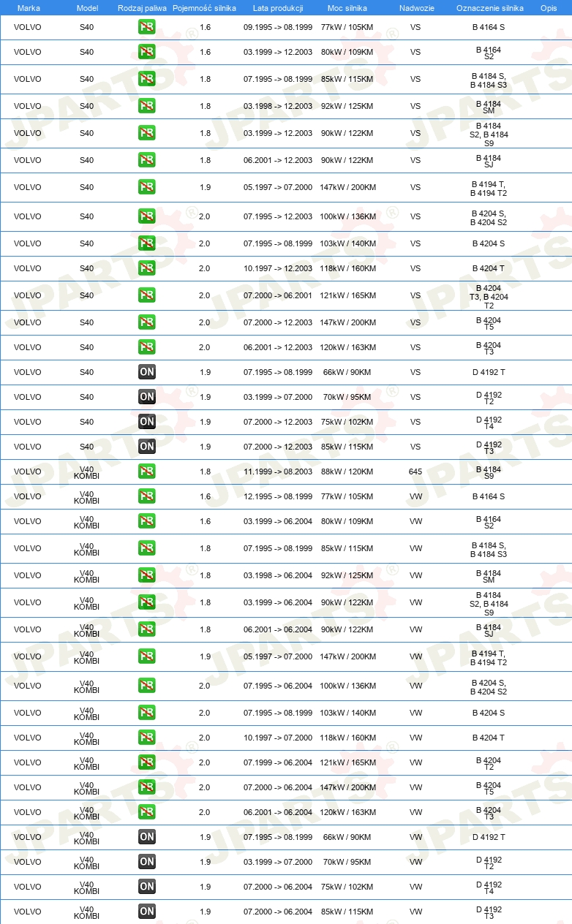Click ON icon in V40 Kombi D 4192 T3 row
This screenshot has width=572, height=924.
(x=147, y=912)
